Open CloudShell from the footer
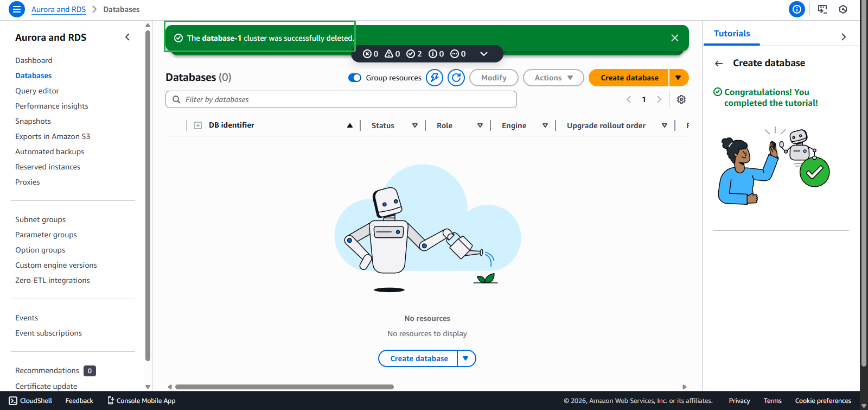This screenshot has width=868, height=410. coord(31,401)
